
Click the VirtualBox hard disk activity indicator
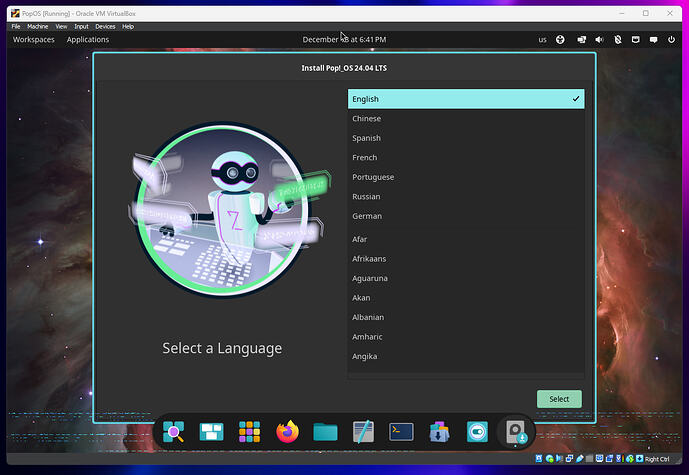(539, 458)
